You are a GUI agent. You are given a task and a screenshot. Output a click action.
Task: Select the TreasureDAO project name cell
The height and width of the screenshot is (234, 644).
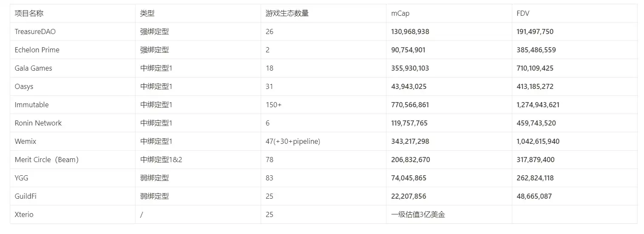(35, 31)
